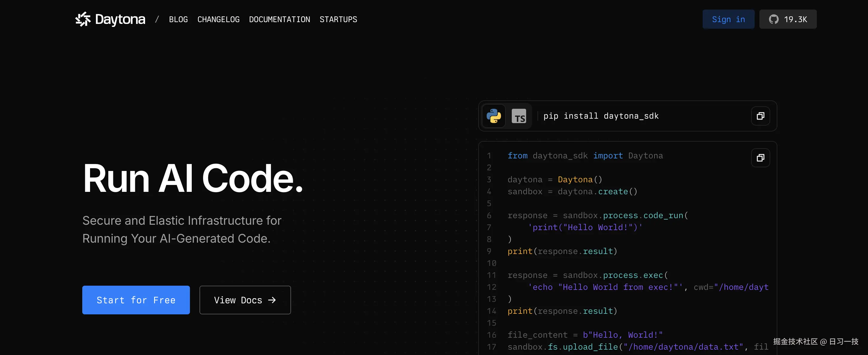Select the Python language icon
868x355 pixels.
(493, 116)
